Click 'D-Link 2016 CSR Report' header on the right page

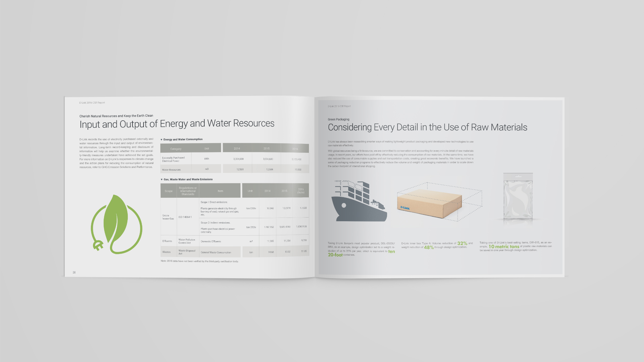(339, 106)
